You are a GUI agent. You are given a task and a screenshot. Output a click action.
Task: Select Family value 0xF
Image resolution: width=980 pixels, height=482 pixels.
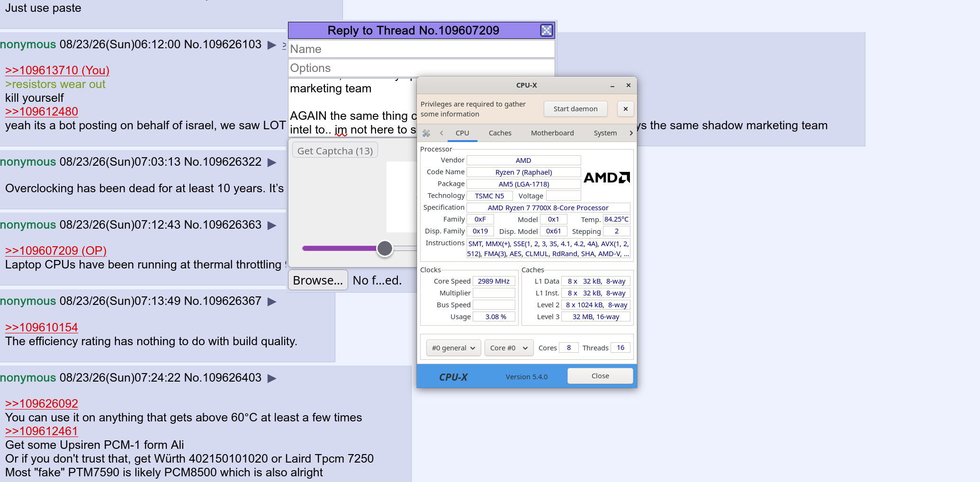[x=480, y=219]
